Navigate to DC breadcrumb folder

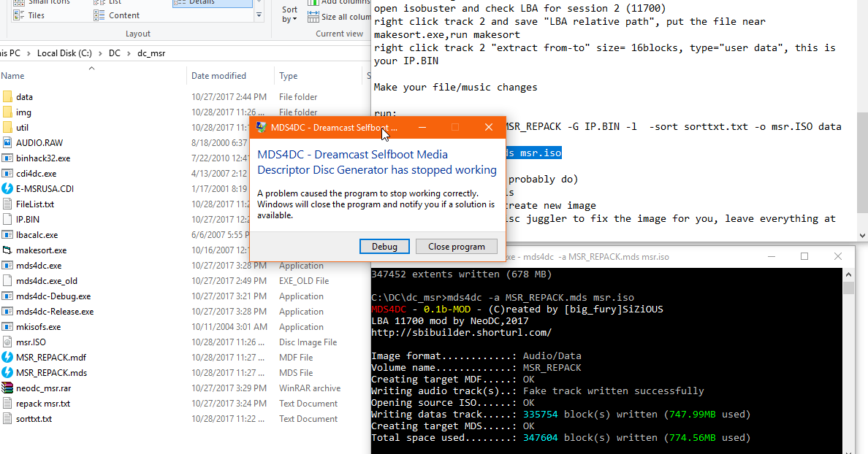114,53
